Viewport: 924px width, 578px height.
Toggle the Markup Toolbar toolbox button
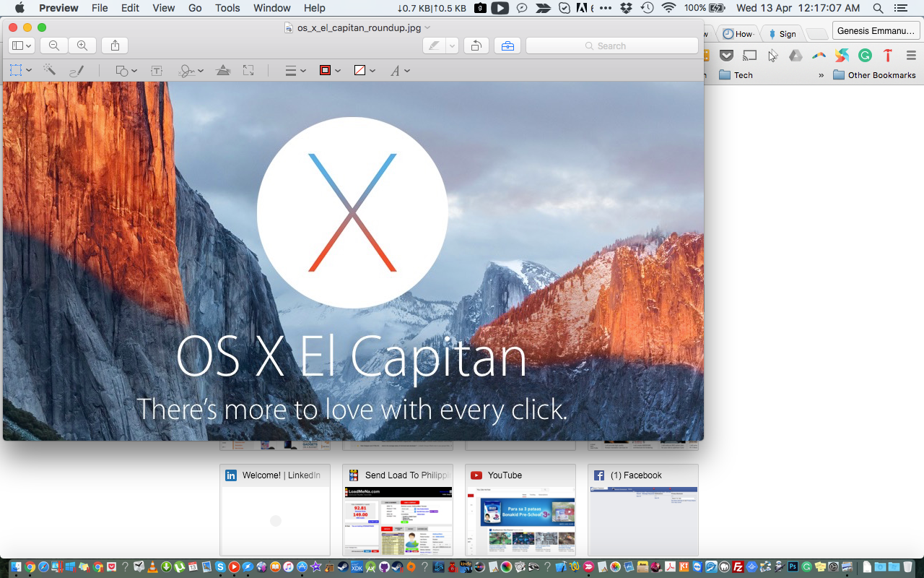click(x=507, y=46)
